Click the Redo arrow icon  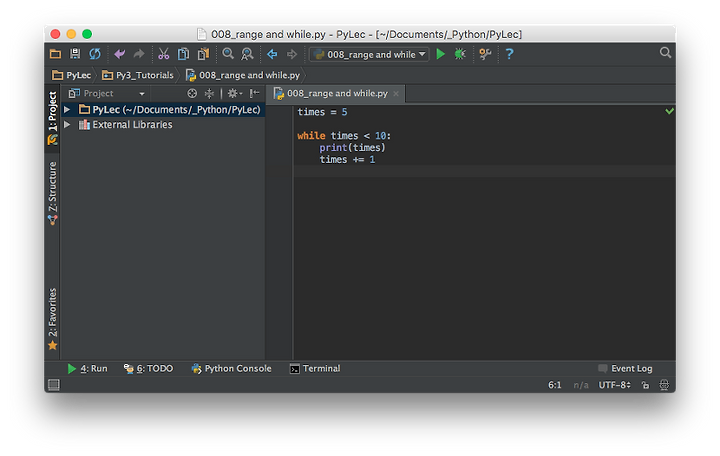pyautogui.click(x=139, y=54)
